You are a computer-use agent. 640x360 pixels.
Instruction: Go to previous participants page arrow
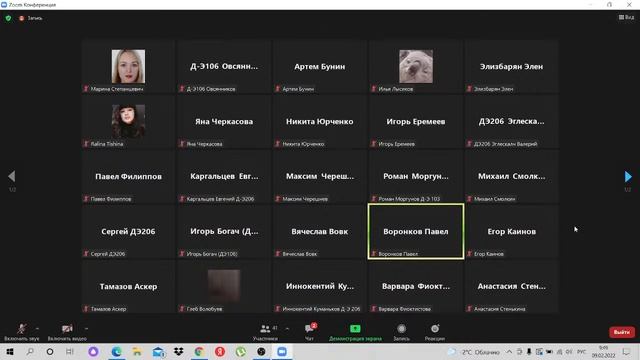click(x=11, y=176)
